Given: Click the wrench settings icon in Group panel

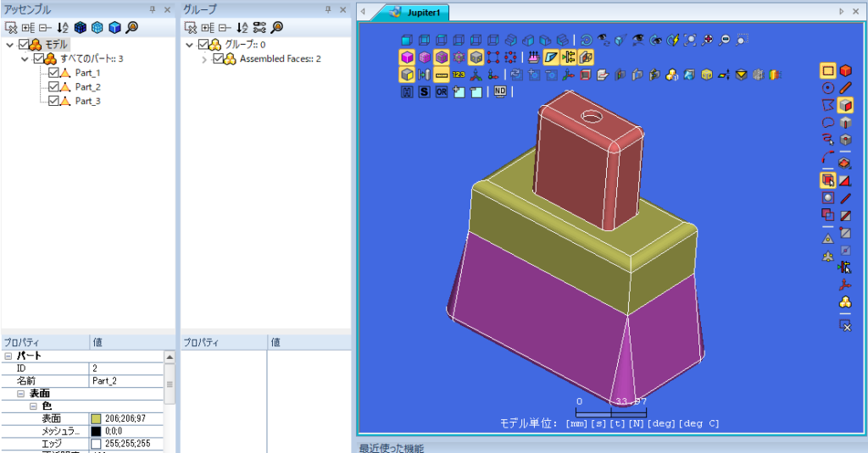Looking at the screenshot, I should (x=259, y=27).
